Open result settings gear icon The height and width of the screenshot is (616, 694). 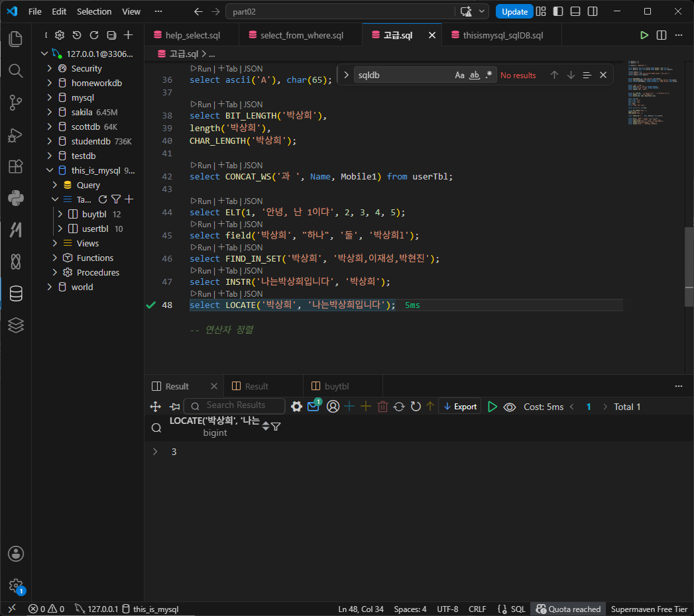click(296, 407)
